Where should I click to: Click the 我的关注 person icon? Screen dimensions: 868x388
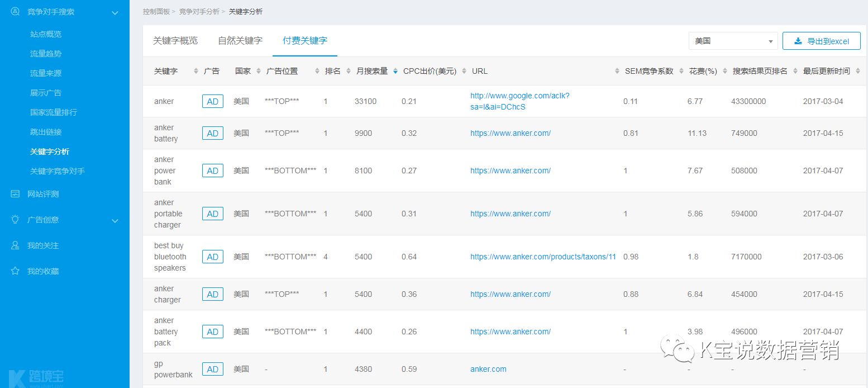point(15,245)
